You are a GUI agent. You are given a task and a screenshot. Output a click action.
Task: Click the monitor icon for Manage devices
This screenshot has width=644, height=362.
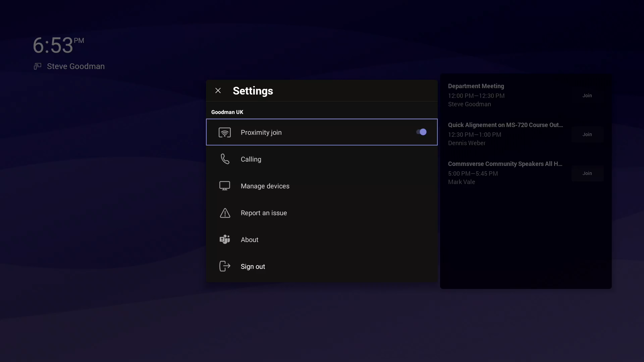point(225,186)
